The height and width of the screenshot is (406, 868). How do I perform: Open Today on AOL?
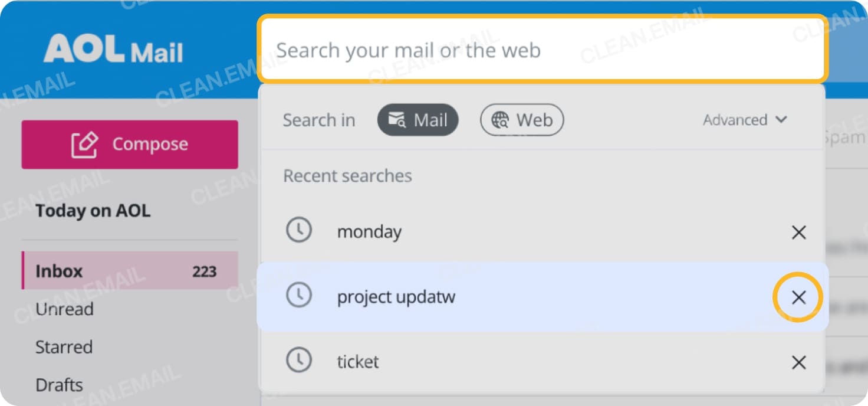[93, 210]
